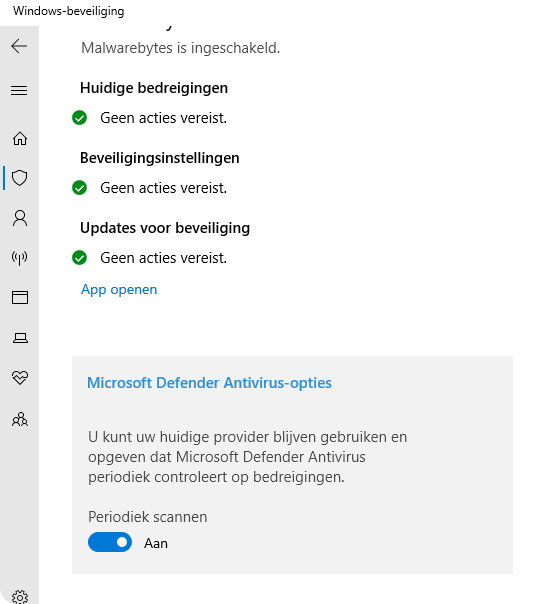Image resolution: width=546 pixels, height=604 pixels.
Task: Open Device security laptop icon
Action: [x=20, y=338]
